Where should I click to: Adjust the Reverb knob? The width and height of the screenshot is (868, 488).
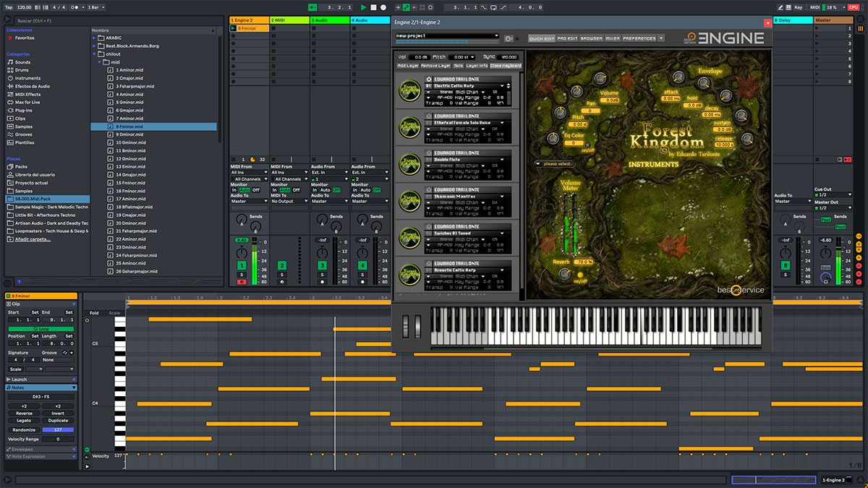click(564, 274)
